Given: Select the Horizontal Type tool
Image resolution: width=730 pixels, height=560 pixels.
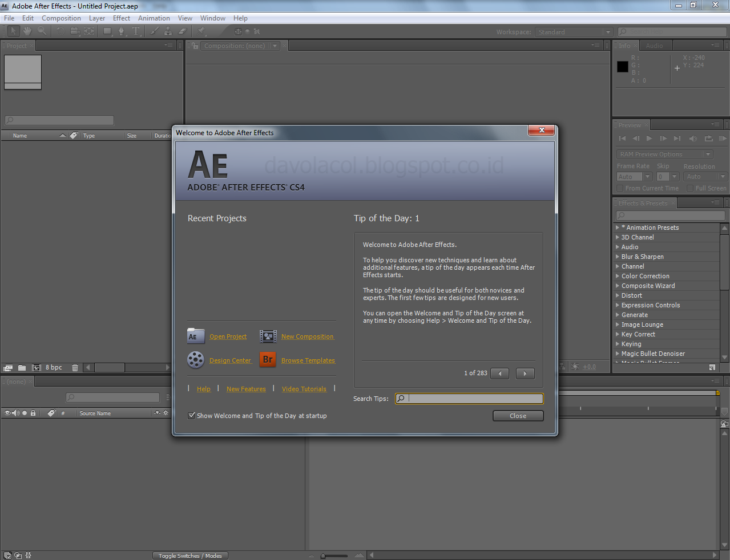Looking at the screenshot, I should 136,31.
